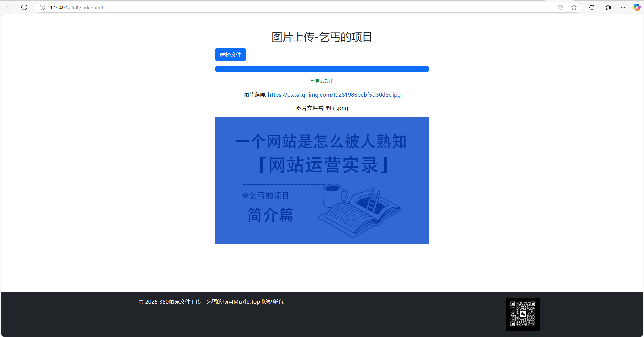The image size is (644, 337).
Task: Add this page to favorites with the star
Action: 574,7
